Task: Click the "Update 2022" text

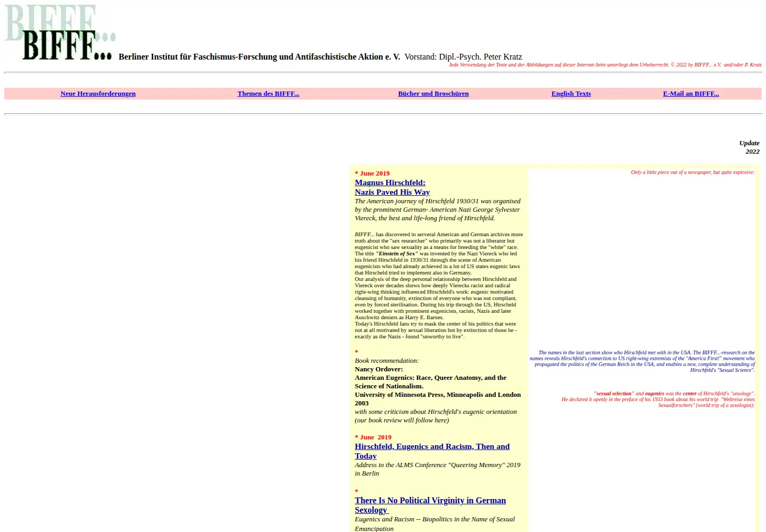Action: click(749, 147)
